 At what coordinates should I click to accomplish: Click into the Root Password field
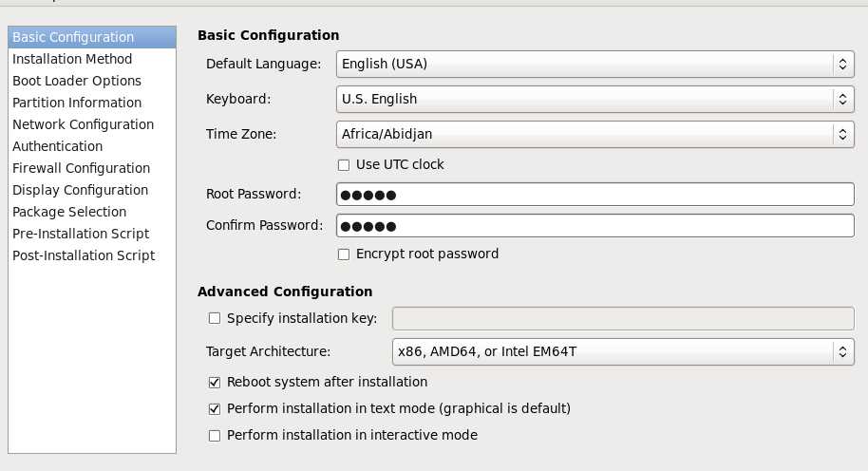tap(595, 195)
